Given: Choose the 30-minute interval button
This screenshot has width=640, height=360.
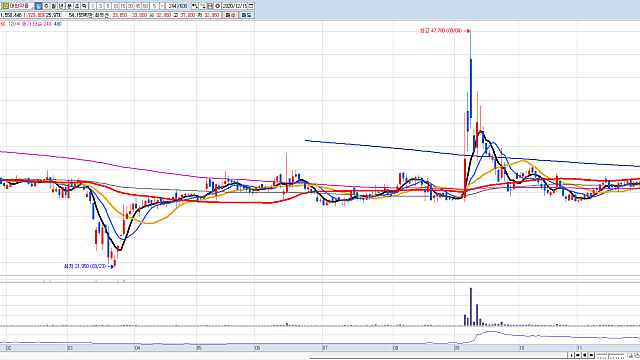Looking at the screenshot, I should pos(130,6).
